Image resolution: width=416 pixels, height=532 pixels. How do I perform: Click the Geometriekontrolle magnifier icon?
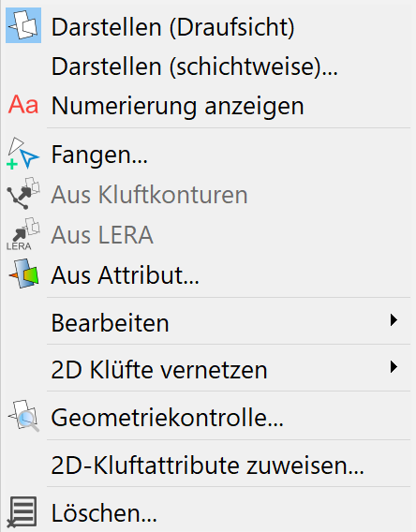(23, 416)
